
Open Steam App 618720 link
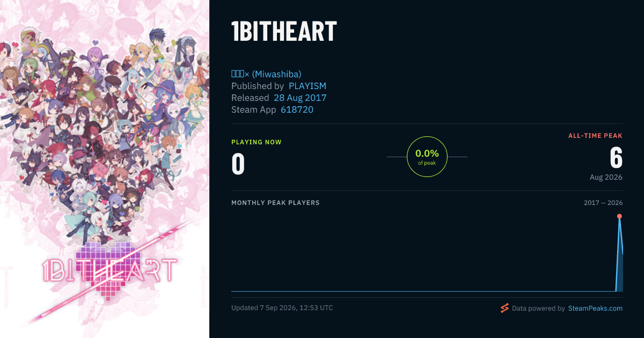pos(297,109)
